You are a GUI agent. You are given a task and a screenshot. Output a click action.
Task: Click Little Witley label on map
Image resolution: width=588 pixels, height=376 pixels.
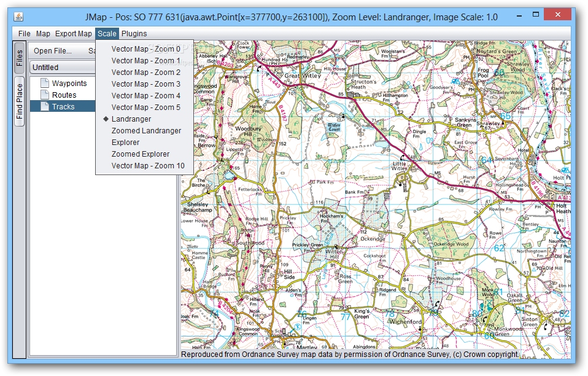pyautogui.click(x=400, y=166)
